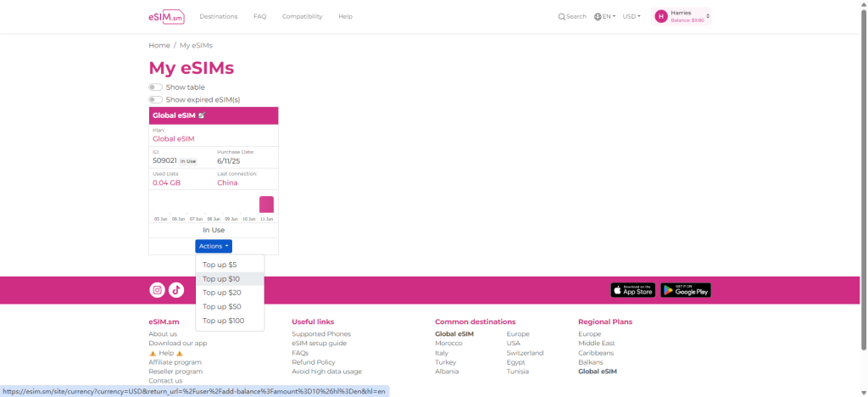Select Top up $5
Image resolution: width=868 pixels, height=397 pixels.
coord(230,265)
